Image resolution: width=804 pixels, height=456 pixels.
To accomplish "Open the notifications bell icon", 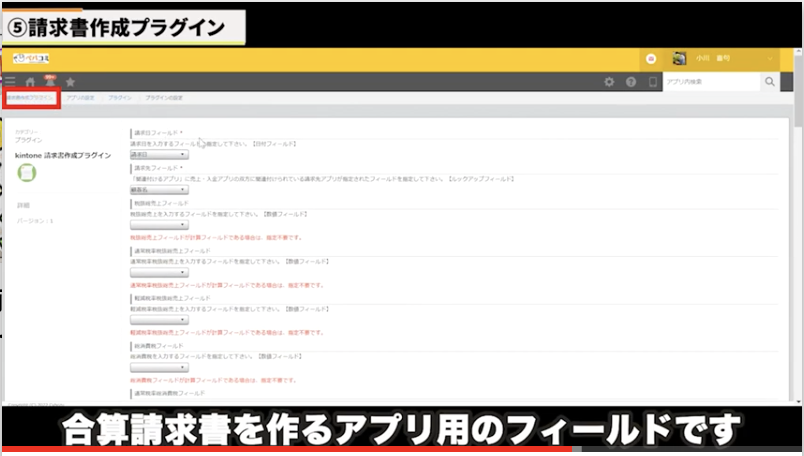I will pos(49,81).
